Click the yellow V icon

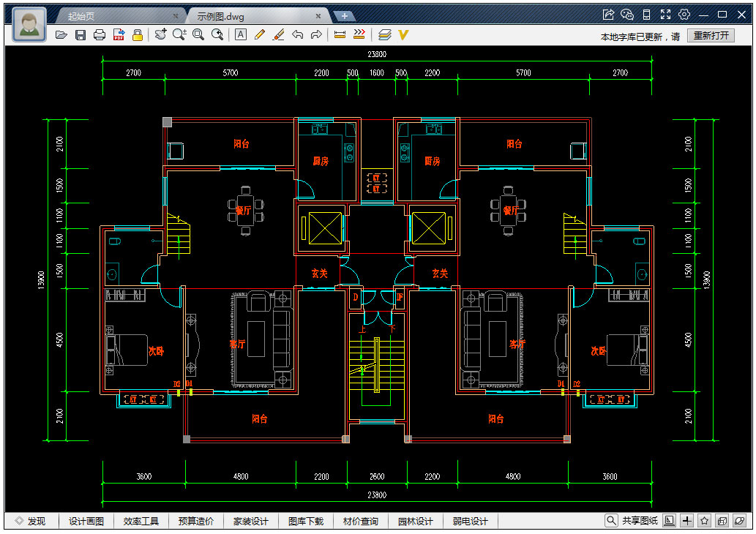pyautogui.click(x=403, y=34)
